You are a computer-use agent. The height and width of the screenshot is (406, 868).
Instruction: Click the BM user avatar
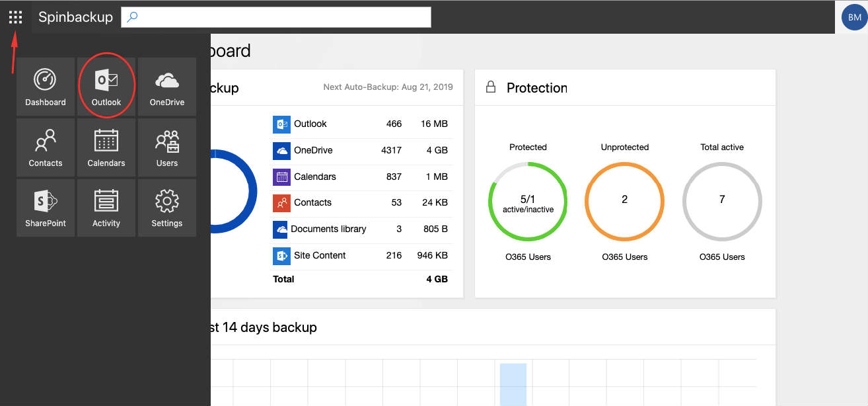pyautogui.click(x=854, y=17)
